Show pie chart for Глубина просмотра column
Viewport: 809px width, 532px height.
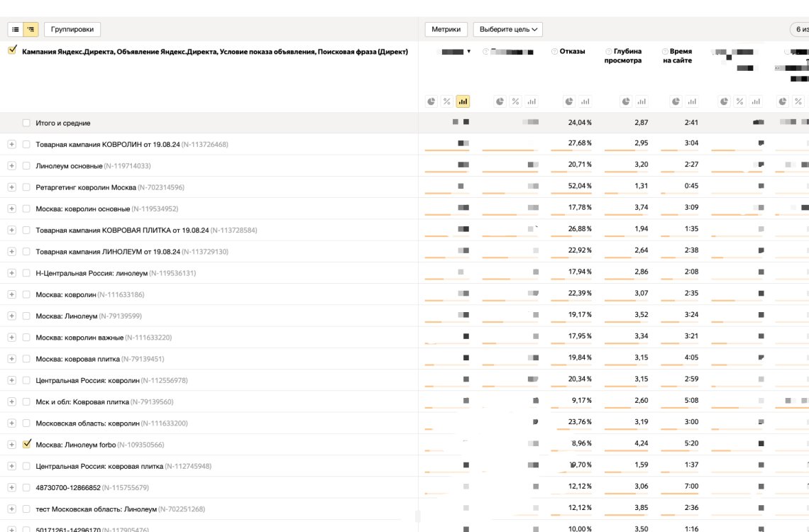pos(626,101)
